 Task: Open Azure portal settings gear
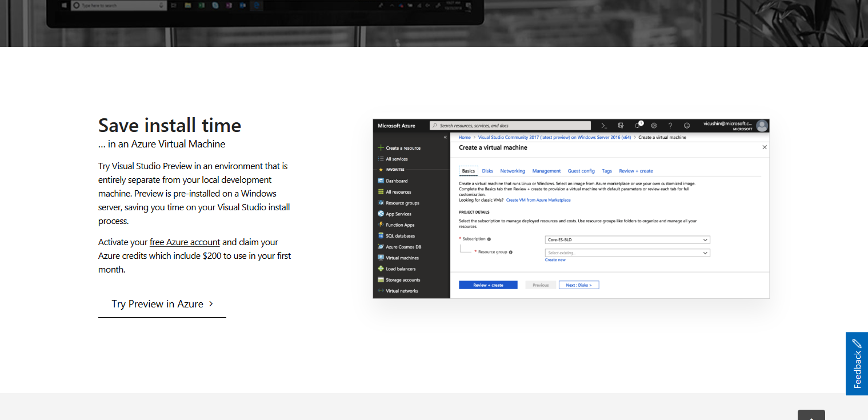[654, 125]
